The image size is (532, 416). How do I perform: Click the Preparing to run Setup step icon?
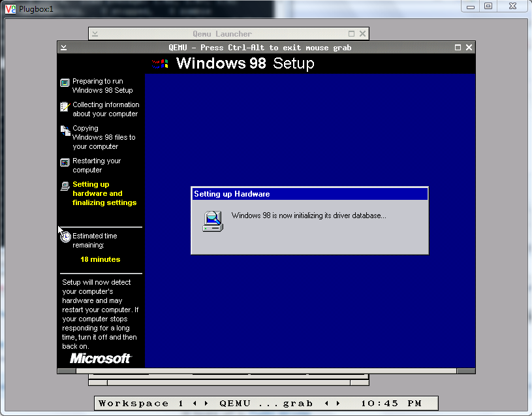[65, 83]
